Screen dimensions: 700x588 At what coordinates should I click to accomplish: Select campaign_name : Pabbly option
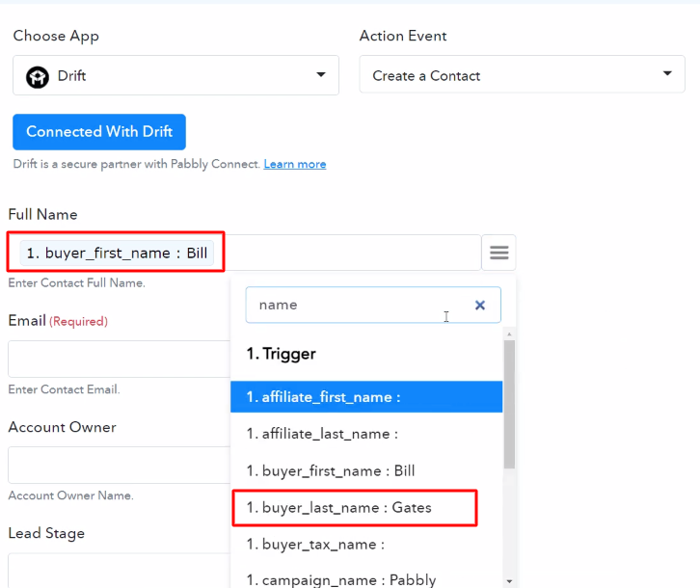(x=366, y=579)
